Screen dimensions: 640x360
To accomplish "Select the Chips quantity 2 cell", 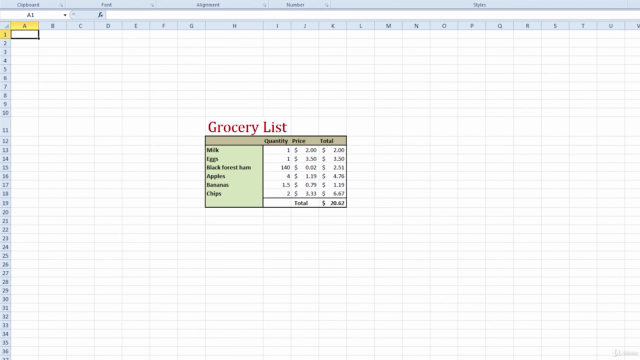I will [x=277, y=193].
